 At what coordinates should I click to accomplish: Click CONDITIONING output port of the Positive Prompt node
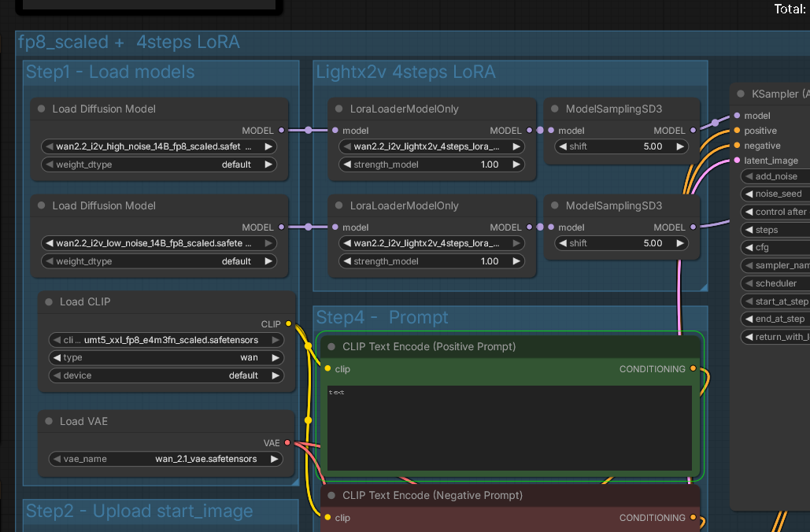pos(693,369)
